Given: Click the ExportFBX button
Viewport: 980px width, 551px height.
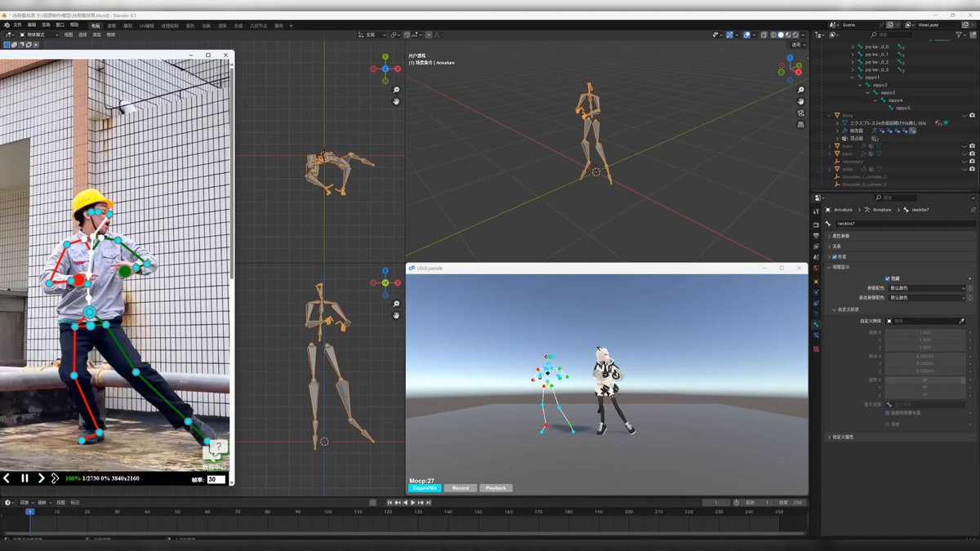Looking at the screenshot, I should click(x=425, y=488).
